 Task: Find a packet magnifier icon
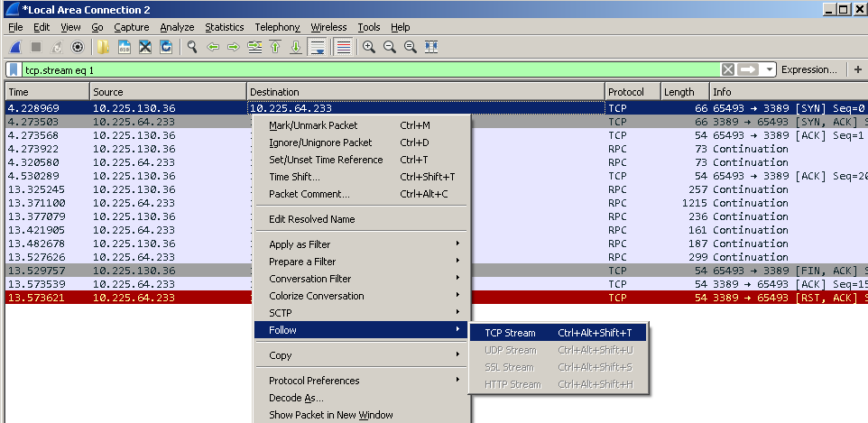pos(191,47)
